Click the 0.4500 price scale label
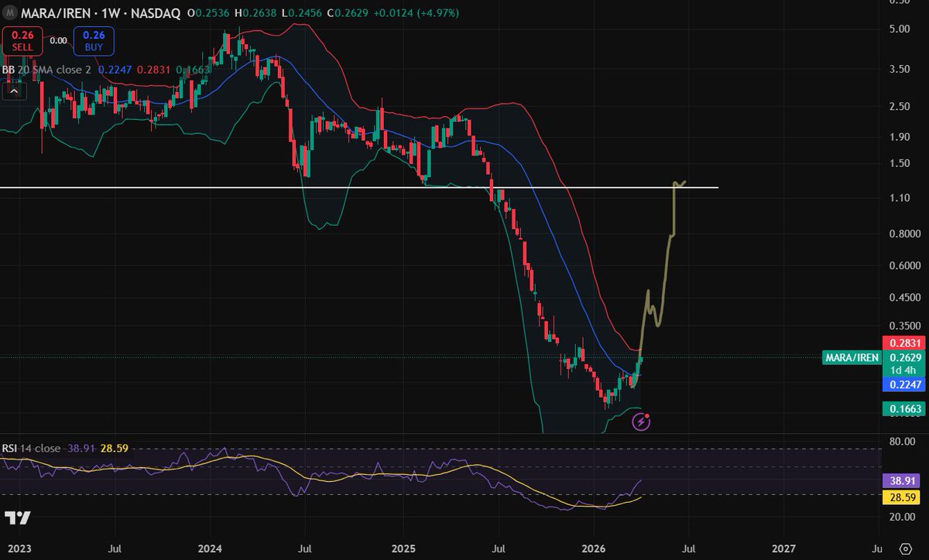This screenshot has height=560, width=929. coord(904,298)
